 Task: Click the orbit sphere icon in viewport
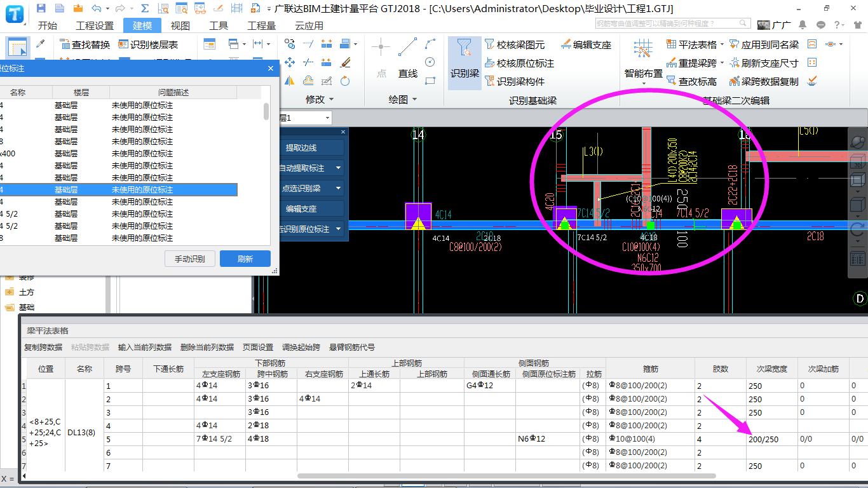(x=858, y=141)
